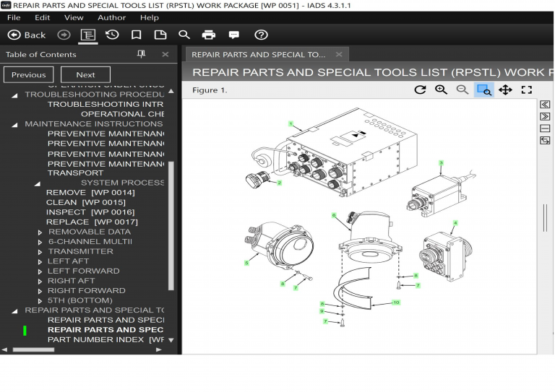The image size is (555, 392).
Task: Reset the figure view with the refresh icon
Action: pos(420,90)
